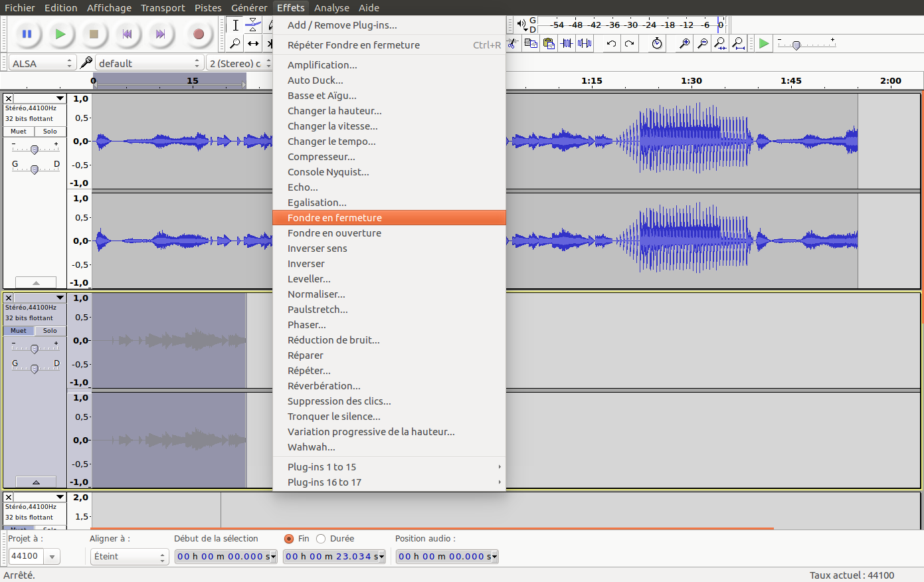The image size is (924, 582).
Task: Click Add / Remove Plug-ins... entry
Action: coord(342,25)
